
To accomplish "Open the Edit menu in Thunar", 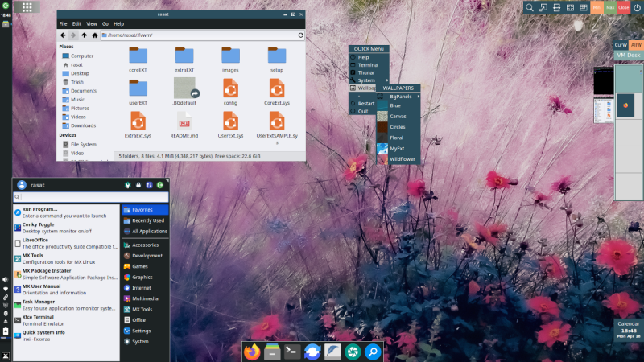I will [76, 24].
